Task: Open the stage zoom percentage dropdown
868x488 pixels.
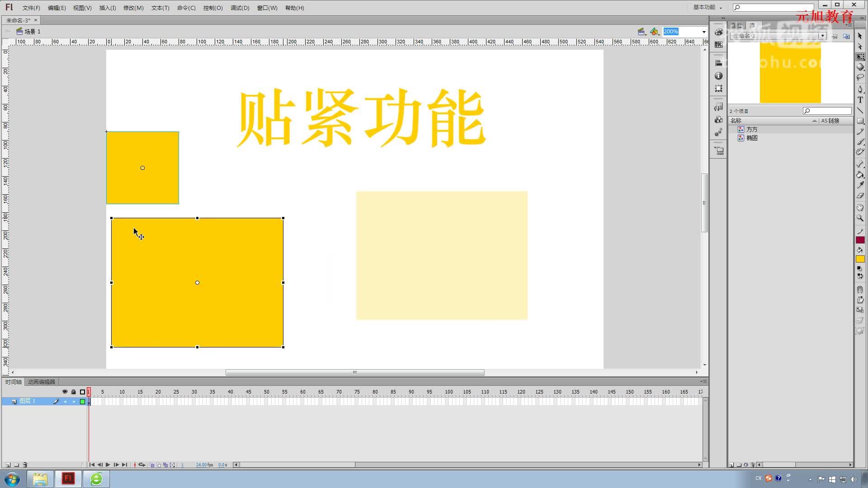Action: (703, 32)
